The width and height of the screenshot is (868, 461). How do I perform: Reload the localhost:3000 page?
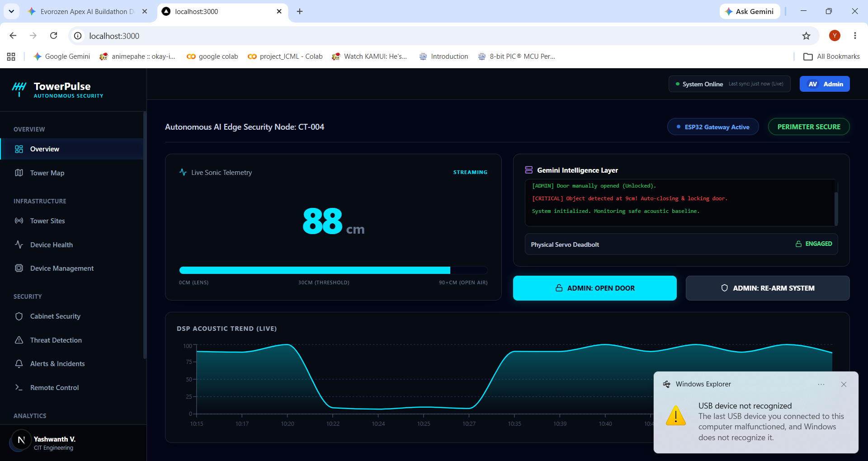[x=53, y=36]
